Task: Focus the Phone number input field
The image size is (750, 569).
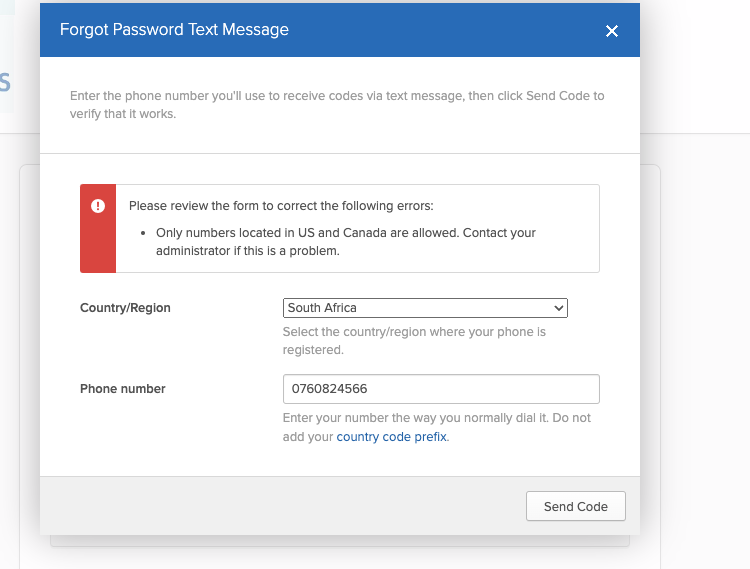Action: click(441, 388)
